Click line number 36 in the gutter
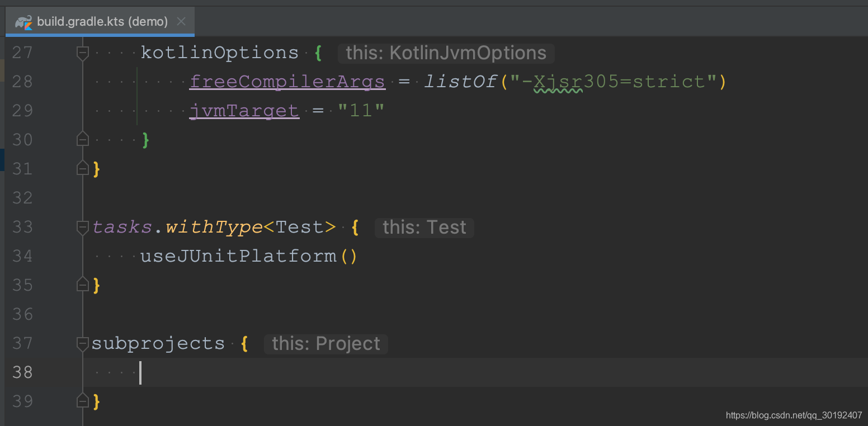The image size is (868, 426). pos(22,314)
